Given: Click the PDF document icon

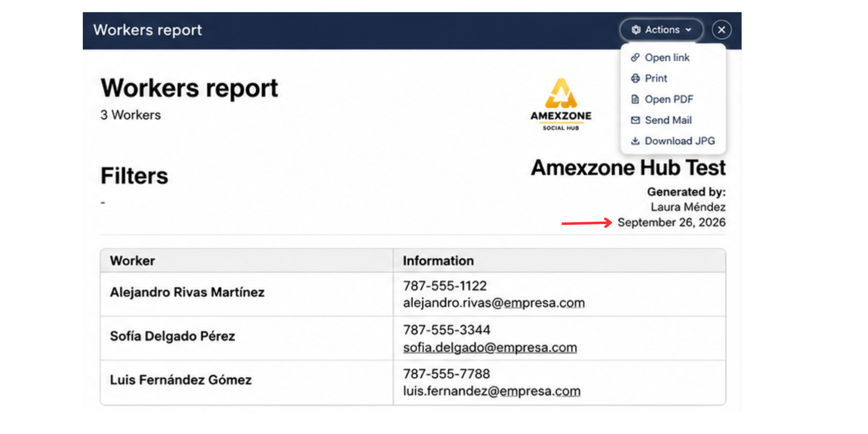Looking at the screenshot, I should tap(635, 99).
